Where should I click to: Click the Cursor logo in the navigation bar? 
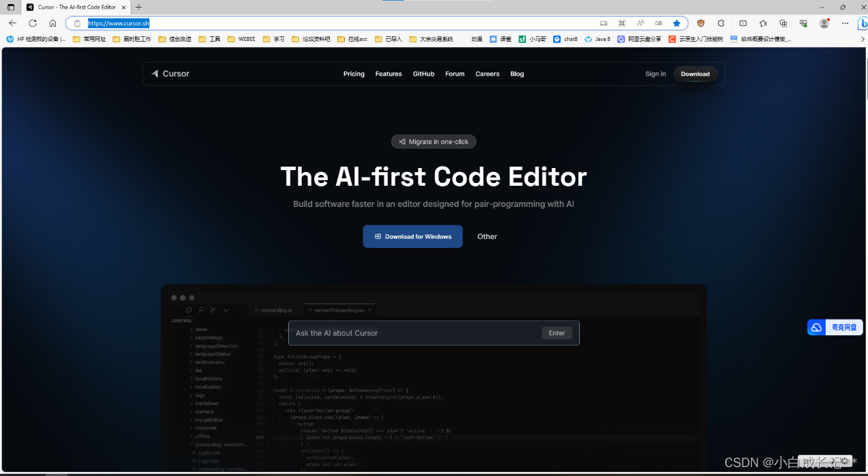pos(170,74)
